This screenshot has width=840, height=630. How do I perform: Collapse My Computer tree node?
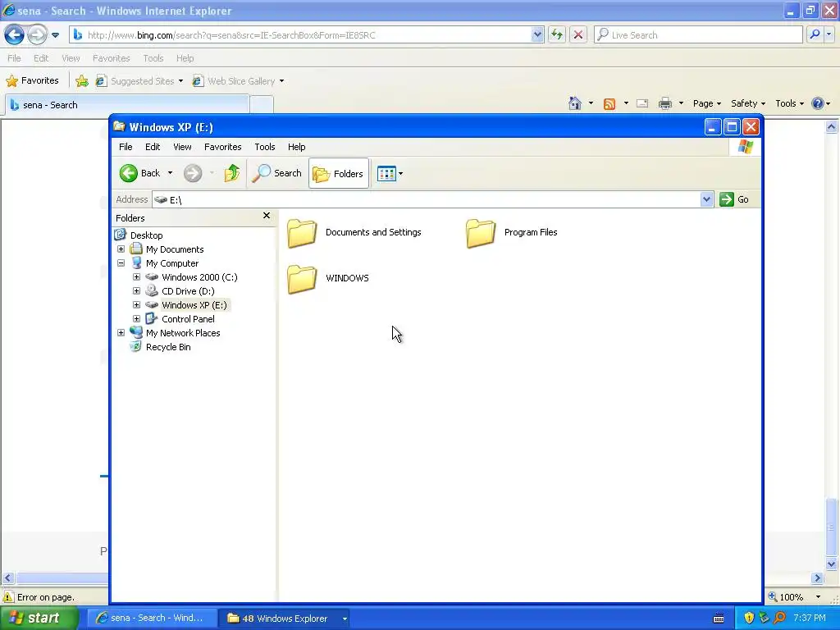click(121, 263)
